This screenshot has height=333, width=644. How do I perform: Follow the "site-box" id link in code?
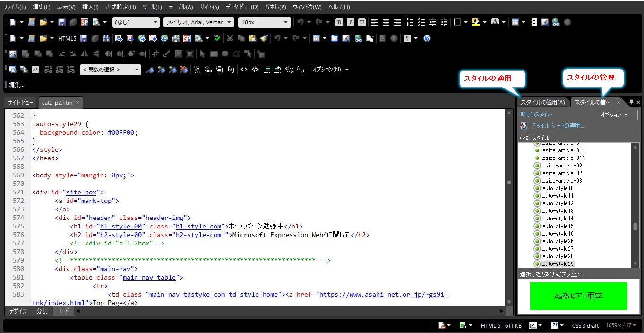81,192
